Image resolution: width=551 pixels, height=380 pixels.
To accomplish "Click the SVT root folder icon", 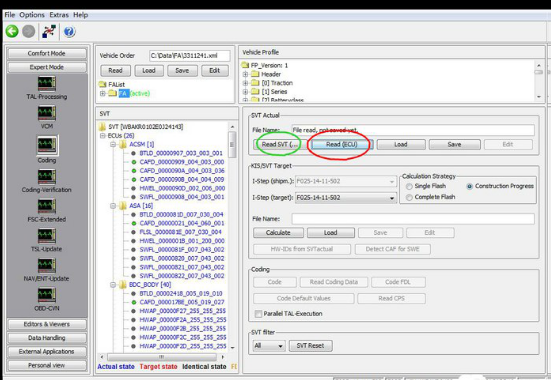I will click(102, 127).
